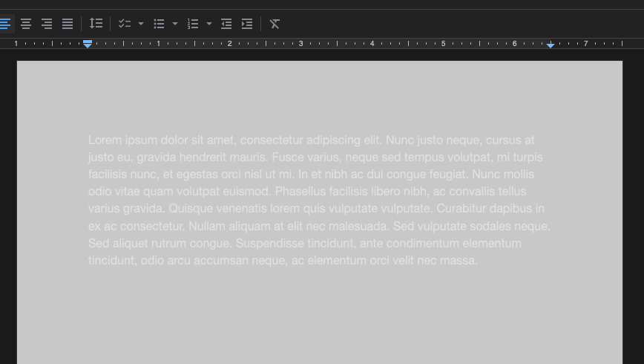
Task: Insert a numbered list
Action: [x=193, y=24]
